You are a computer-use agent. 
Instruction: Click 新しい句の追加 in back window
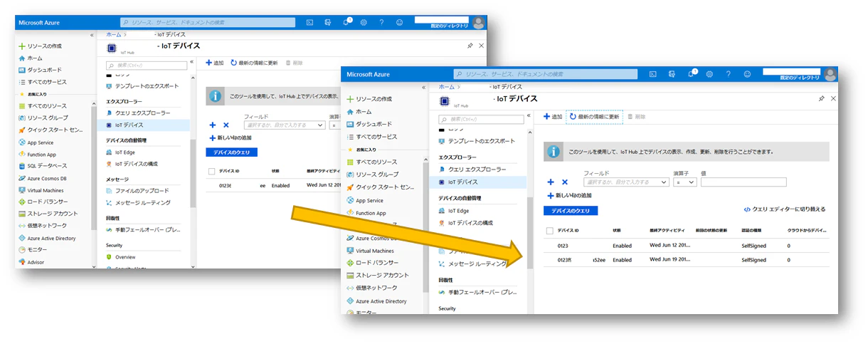pos(231,137)
